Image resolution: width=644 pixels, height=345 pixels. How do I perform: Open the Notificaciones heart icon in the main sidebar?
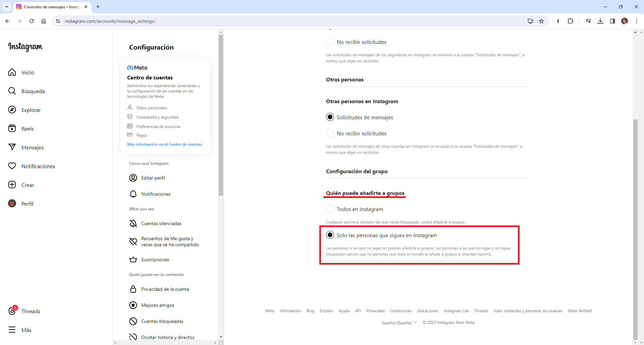coord(12,166)
